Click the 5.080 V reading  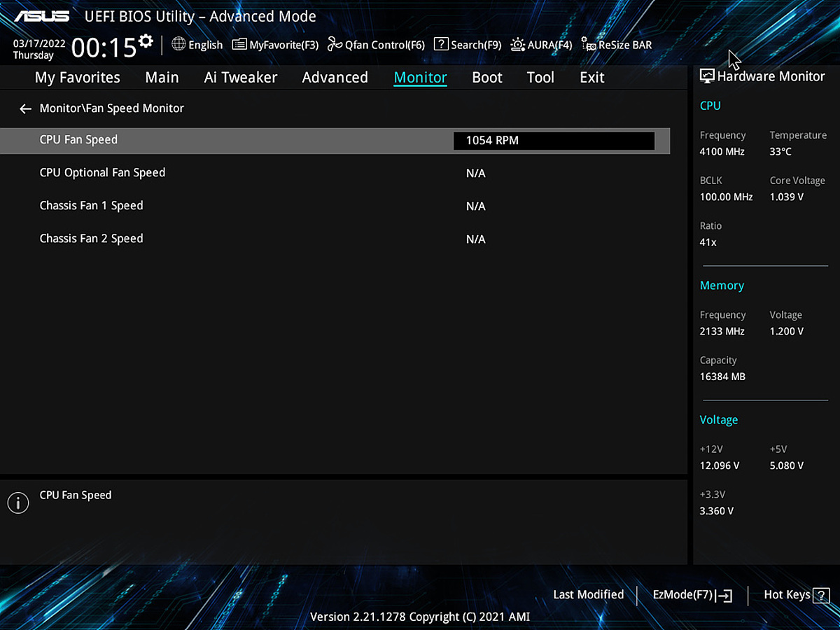pyautogui.click(x=786, y=465)
